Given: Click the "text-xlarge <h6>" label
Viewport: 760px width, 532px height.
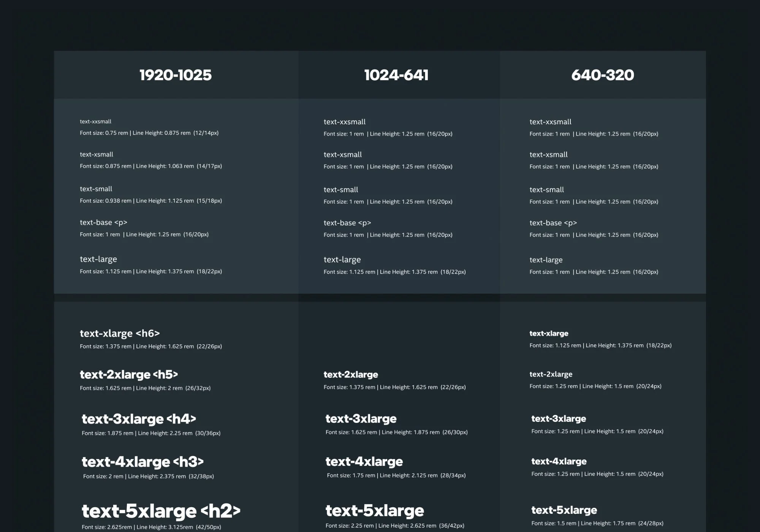Looking at the screenshot, I should click(120, 334).
